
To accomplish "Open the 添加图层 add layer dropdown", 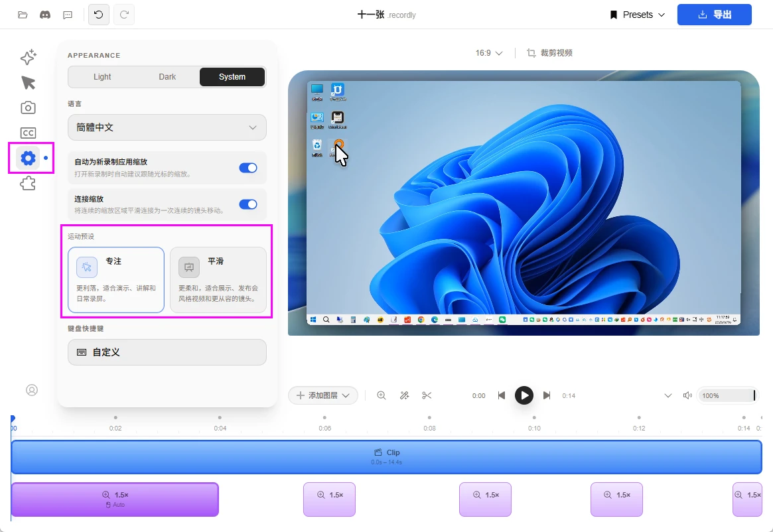I will 323,395.
